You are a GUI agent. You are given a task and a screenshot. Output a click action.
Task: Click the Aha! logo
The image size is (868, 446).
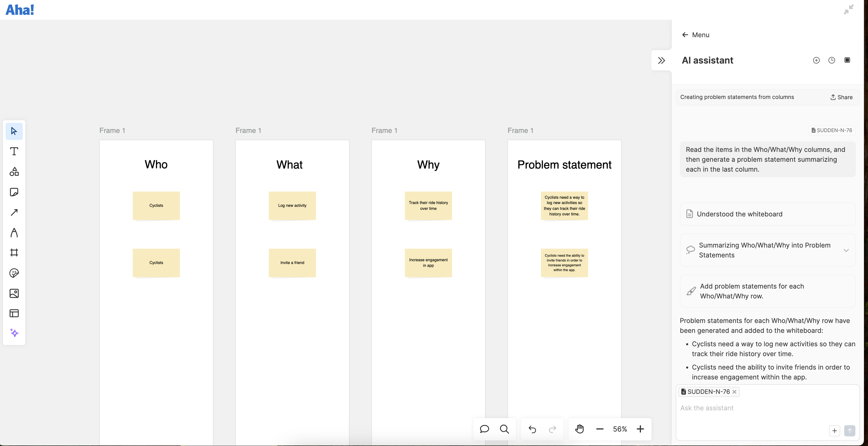tap(20, 9)
